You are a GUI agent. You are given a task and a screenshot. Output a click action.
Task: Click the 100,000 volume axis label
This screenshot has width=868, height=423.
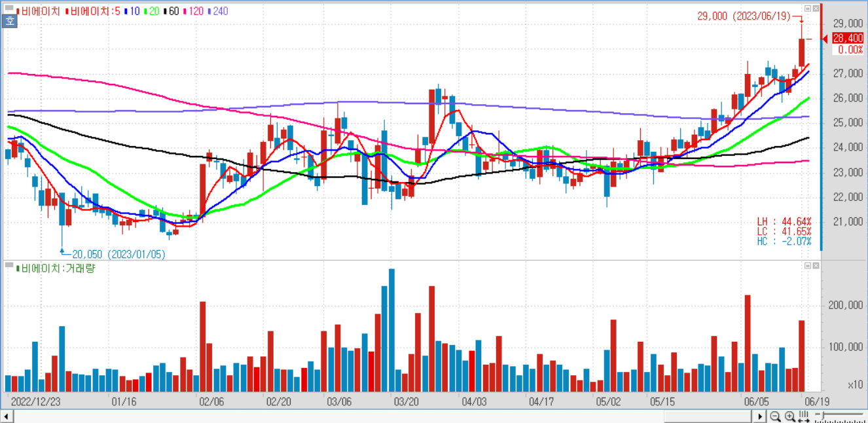click(846, 347)
